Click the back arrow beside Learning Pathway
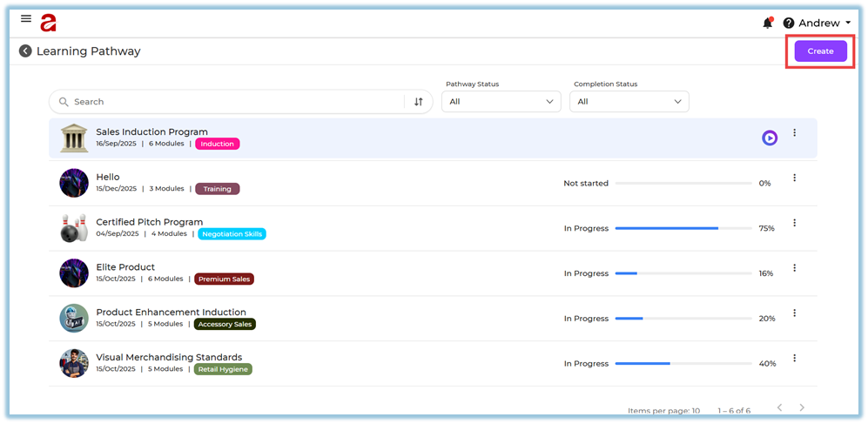The width and height of the screenshot is (868, 424). click(25, 51)
